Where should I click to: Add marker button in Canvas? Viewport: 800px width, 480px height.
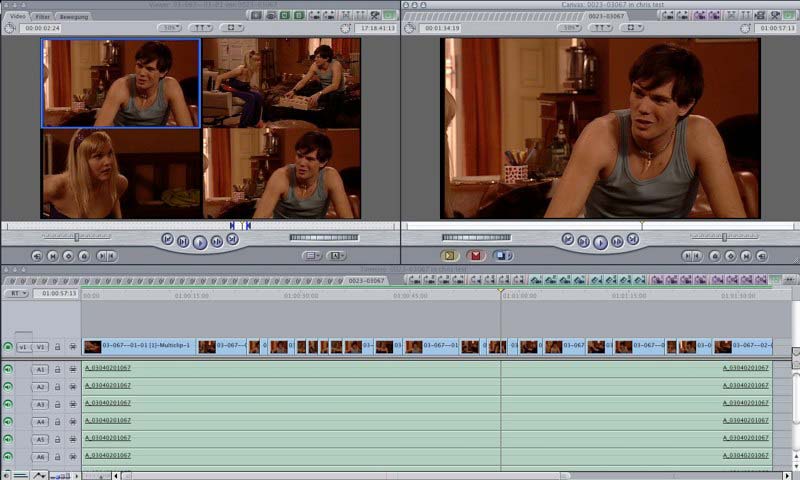[x=715, y=256]
